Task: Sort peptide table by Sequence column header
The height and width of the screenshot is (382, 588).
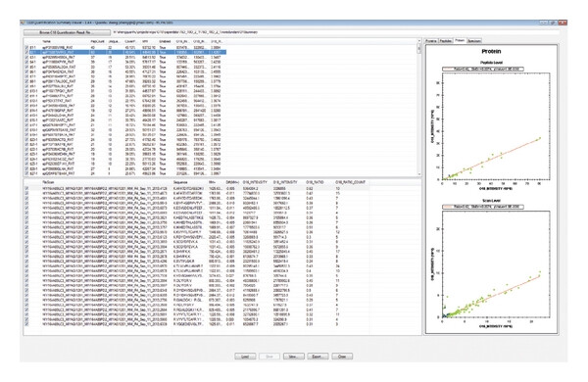Action: click(180, 182)
